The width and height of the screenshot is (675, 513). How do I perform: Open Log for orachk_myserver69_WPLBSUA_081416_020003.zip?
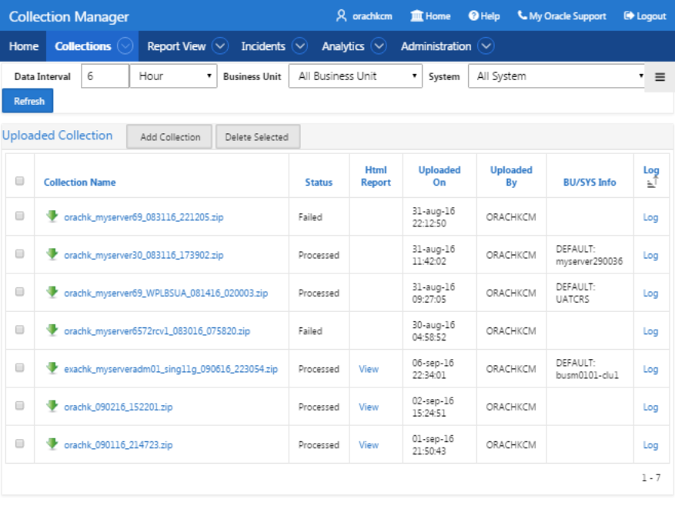pos(650,293)
